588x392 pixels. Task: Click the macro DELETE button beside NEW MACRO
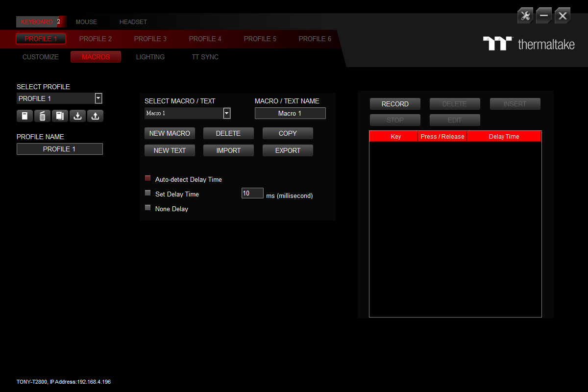[228, 133]
